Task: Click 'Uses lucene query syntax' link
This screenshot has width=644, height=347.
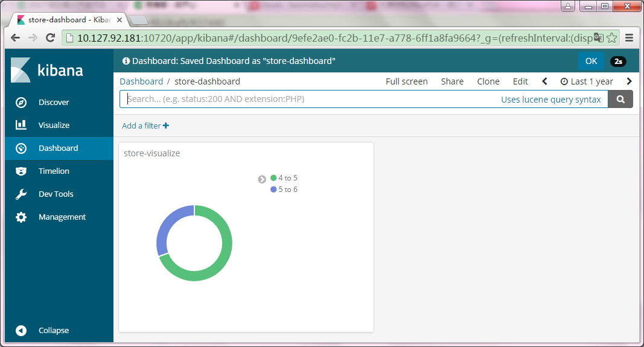Action: point(551,100)
